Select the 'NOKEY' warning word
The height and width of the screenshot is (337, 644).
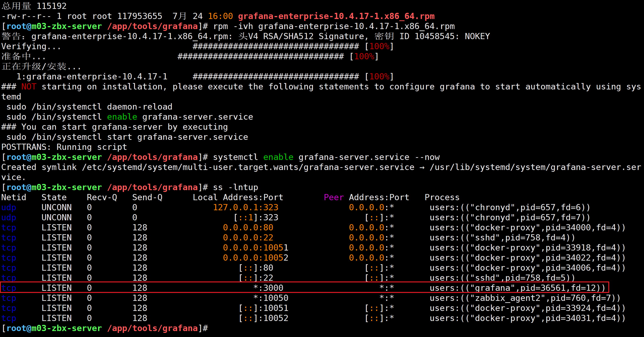tap(477, 36)
